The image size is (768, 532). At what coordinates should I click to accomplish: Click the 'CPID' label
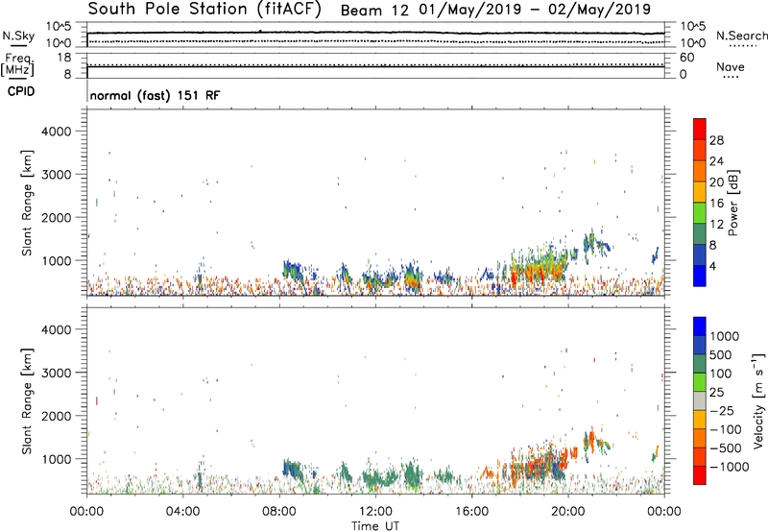pyautogui.click(x=21, y=91)
